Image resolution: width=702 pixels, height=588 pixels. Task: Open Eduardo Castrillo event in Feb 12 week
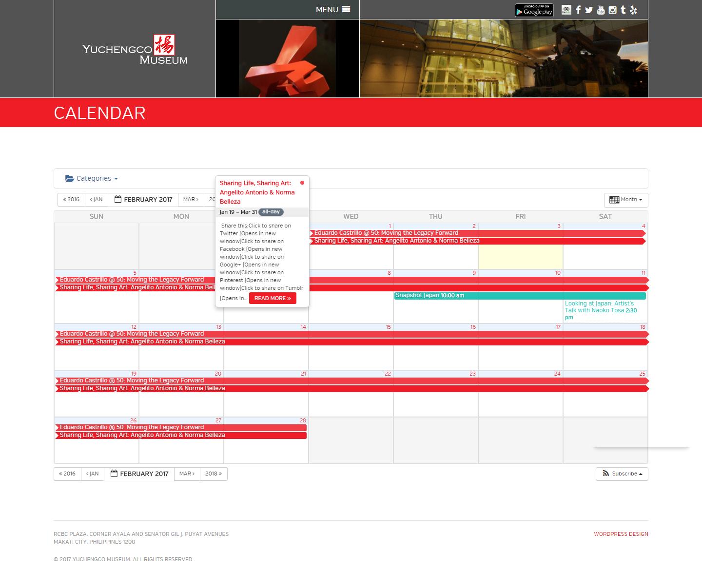coord(351,334)
